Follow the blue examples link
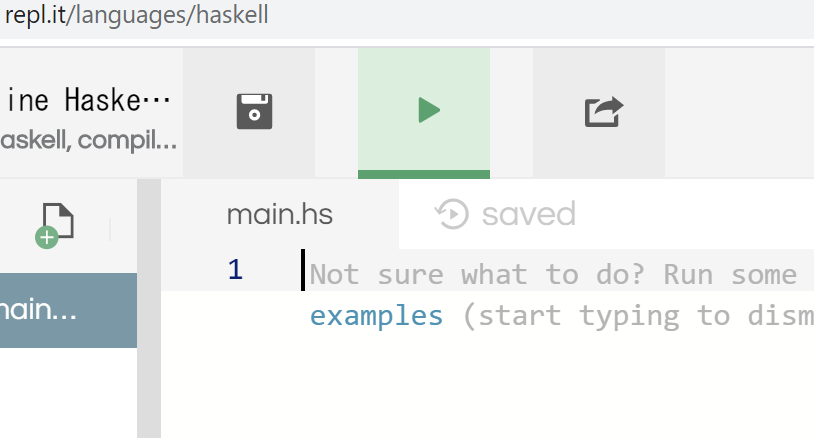This screenshot has height=438, width=814. coord(376,316)
